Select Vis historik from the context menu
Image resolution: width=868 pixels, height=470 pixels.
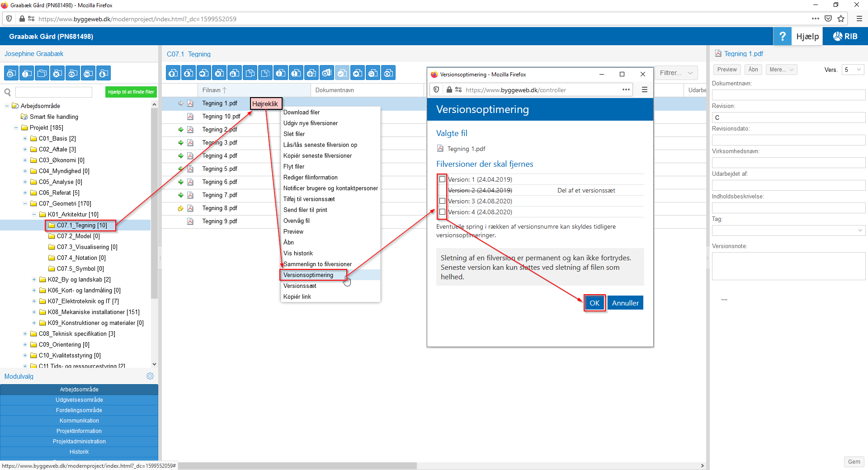point(298,253)
